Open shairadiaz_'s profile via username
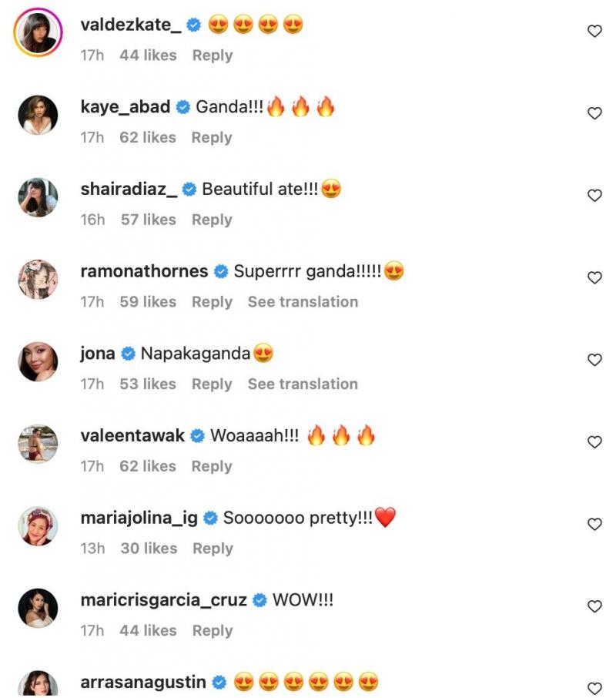616x698 pixels. coord(129,190)
